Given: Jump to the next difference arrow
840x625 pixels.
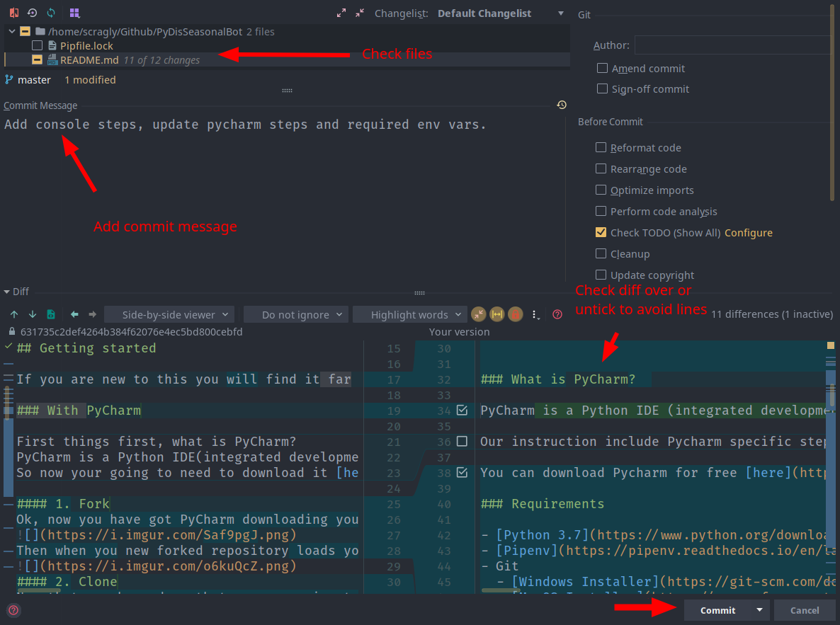Looking at the screenshot, I should pos(32,314).
